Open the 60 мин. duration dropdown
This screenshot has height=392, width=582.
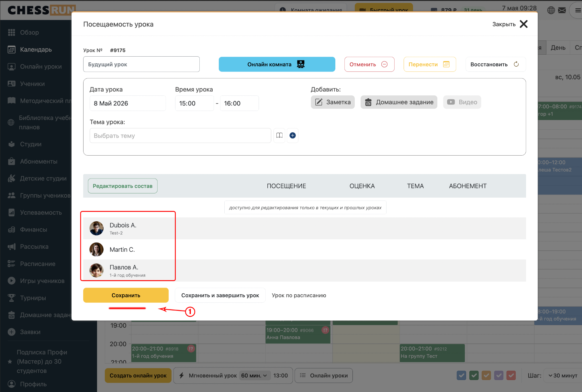tap(254, 376)
